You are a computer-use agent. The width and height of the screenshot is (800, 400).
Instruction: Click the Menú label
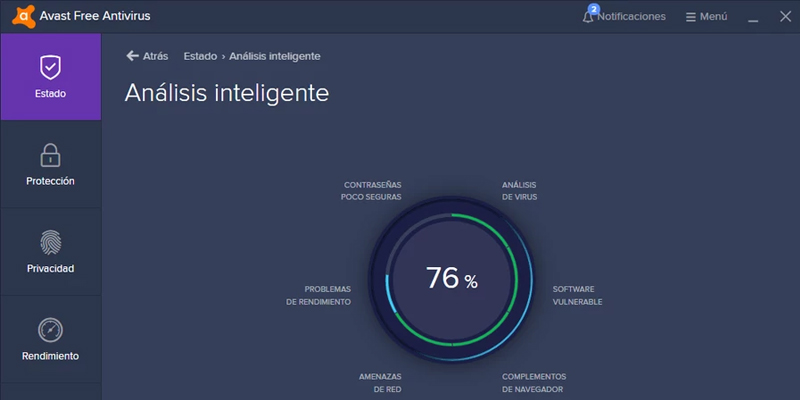click(713, 17)
